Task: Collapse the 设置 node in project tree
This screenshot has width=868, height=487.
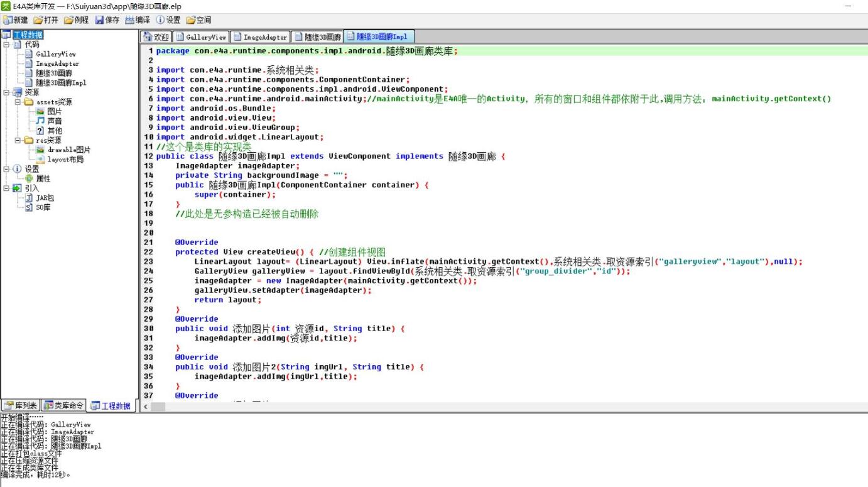Action: 6,169
